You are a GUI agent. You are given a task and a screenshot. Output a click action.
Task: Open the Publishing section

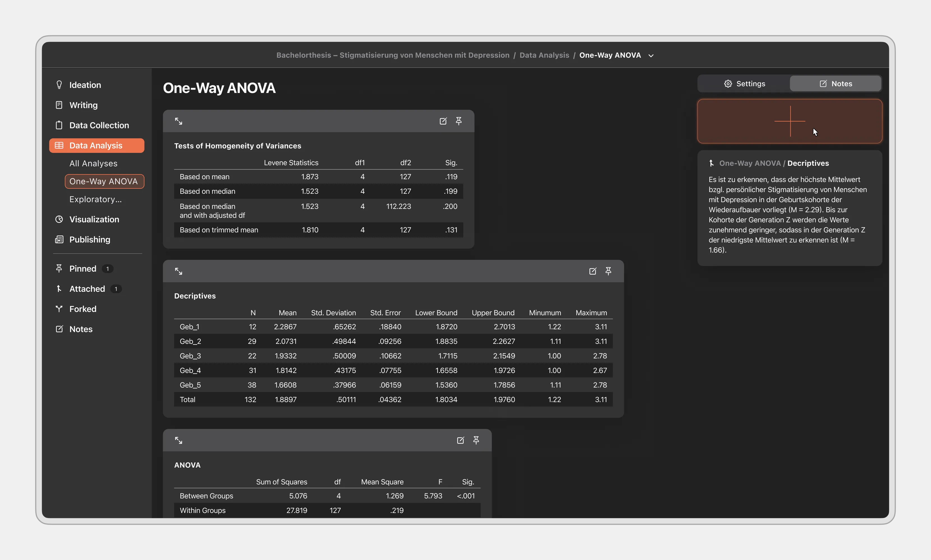89,240
